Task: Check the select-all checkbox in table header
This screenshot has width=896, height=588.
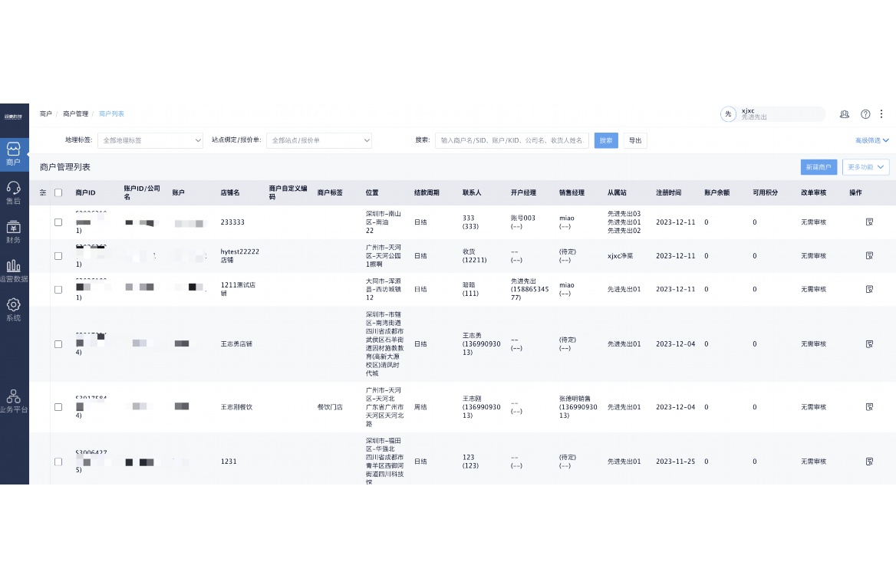Action: point(58,192)
